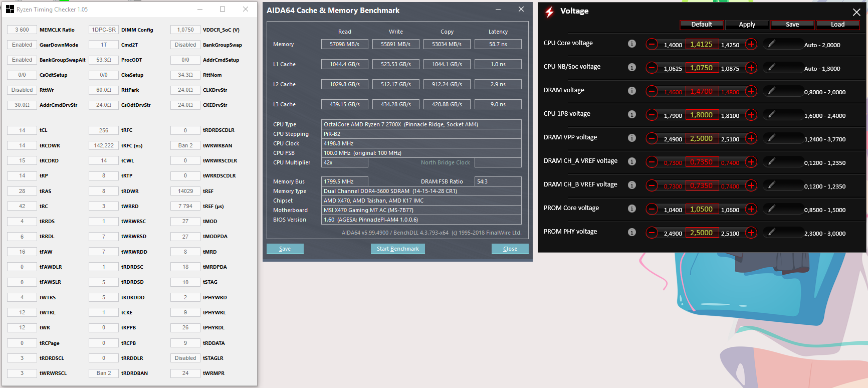The width and height of the screenshot is (868, 388).
Task: Click Memory Type field DDR4-3600 SDRAM
Action: coord(421,191)
